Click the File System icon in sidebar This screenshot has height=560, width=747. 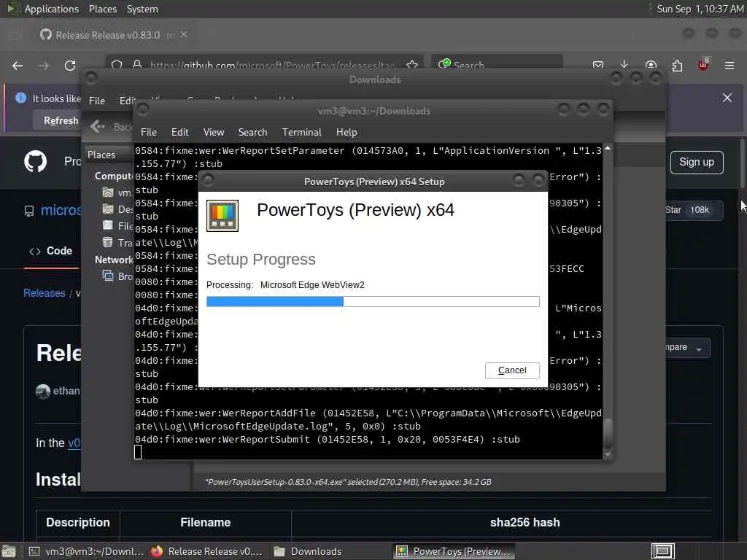(x=108, y=226)
